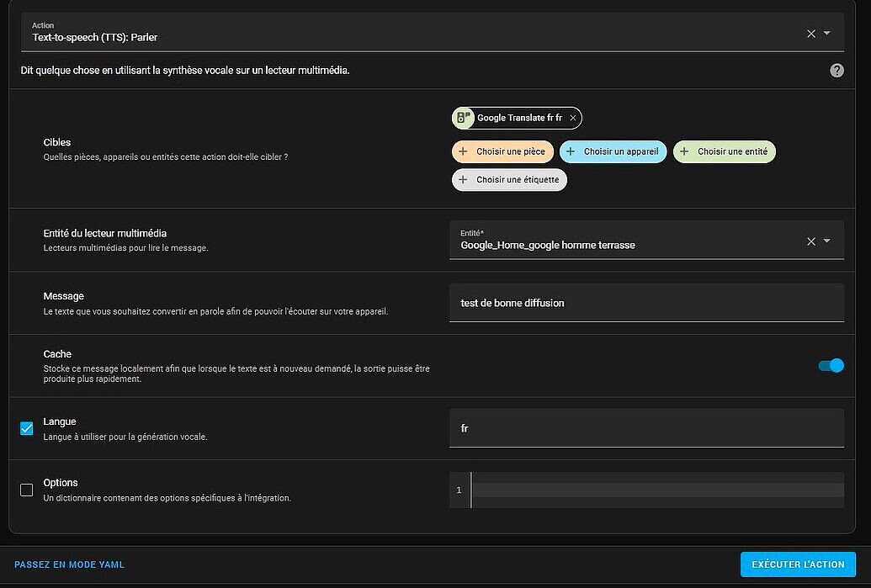This screenshot has width=871, height=588.
Task: Add an entity target with Choisir une entité
Action: [x=724, y=151]
